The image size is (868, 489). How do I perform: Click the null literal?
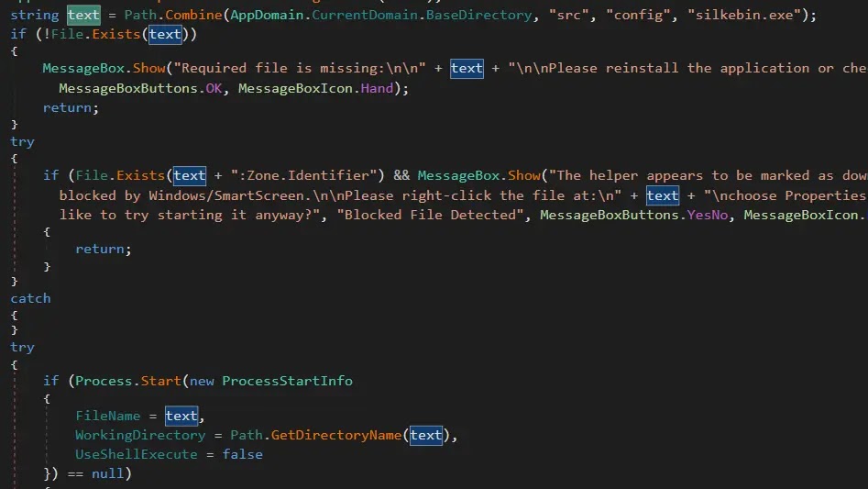(107, 474)
